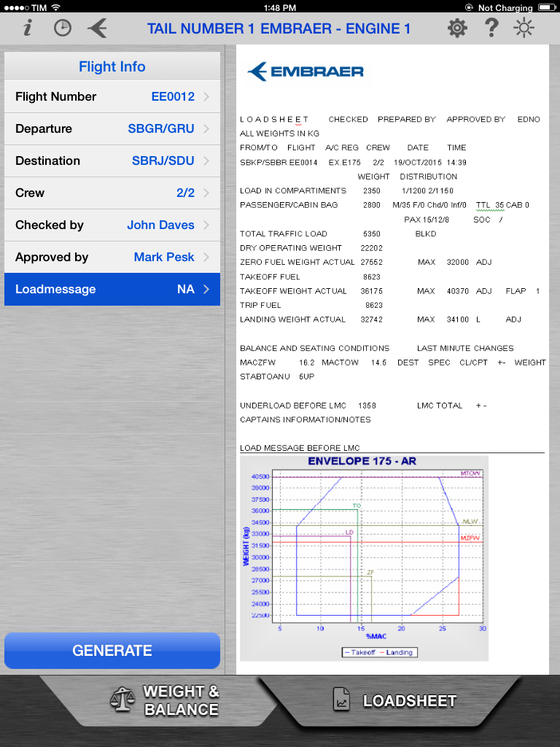Tap LANDING WEIGHT ACTUAL line
560x747 pixels.
(381, 320)
